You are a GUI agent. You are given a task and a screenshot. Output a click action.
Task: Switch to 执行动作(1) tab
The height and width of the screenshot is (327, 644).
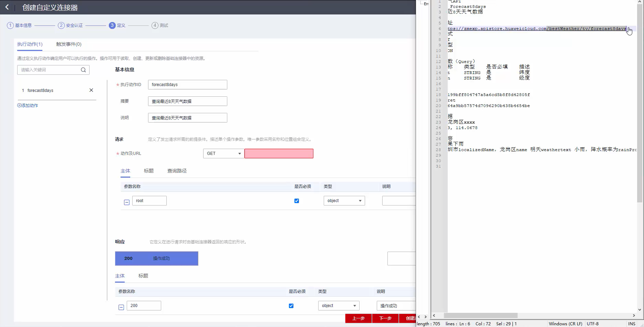pos(30,44)
